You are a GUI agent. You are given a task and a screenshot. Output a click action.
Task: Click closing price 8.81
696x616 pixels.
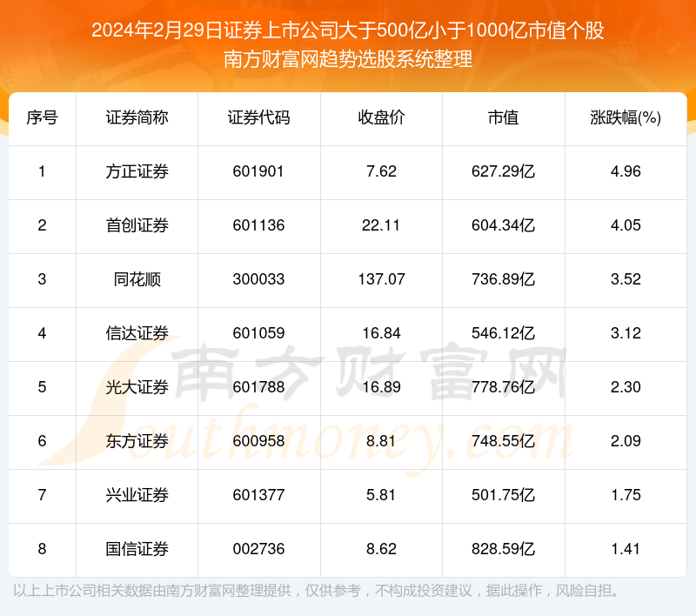[381, 441]
